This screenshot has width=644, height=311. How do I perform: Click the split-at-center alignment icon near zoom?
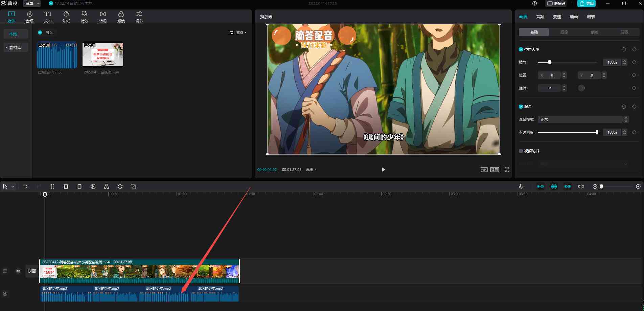581,186
